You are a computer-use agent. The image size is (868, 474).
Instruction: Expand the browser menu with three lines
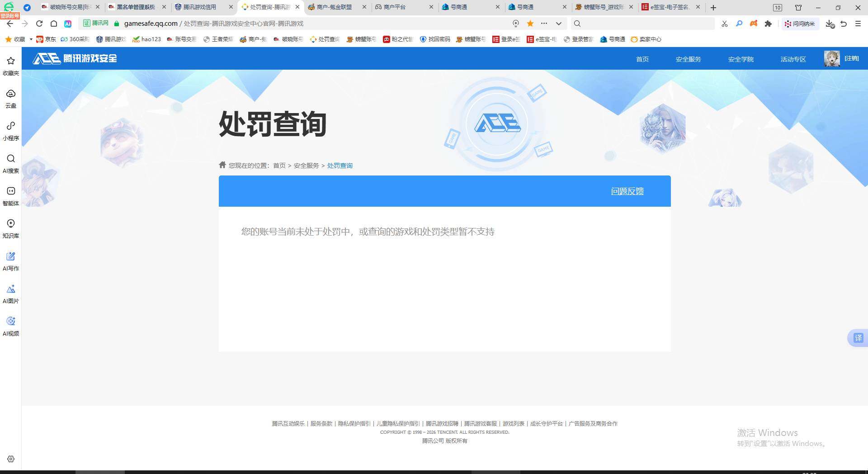(858, 24)
